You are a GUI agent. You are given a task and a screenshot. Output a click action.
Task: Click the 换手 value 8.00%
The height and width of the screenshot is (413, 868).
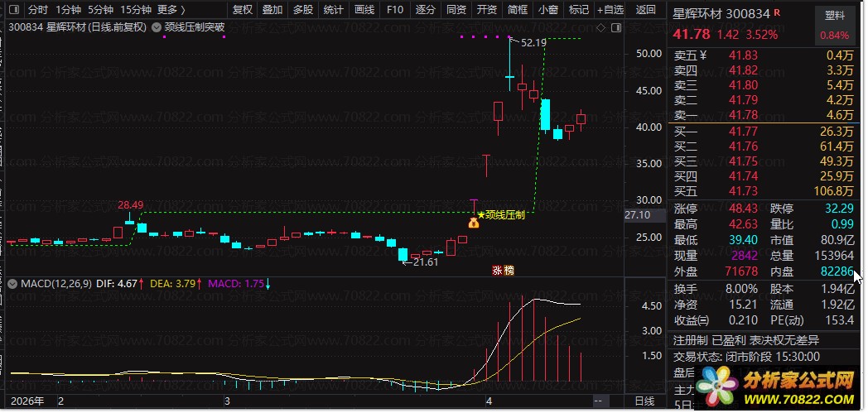(740, 289)
